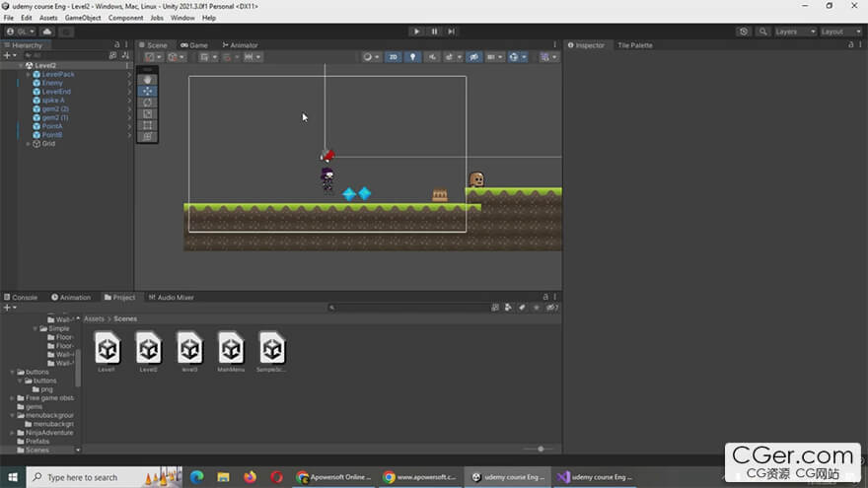
Task: Click the Play button
Action: tap(416, 32)
